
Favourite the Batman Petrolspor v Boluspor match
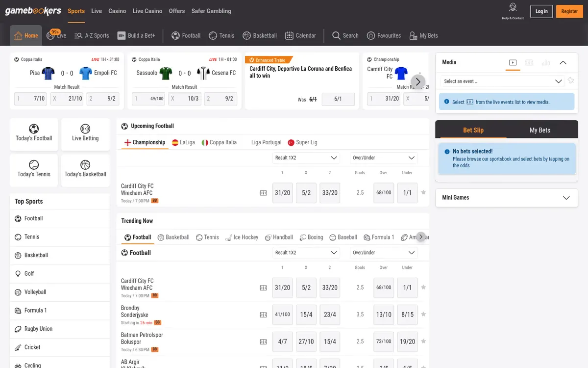(423, 341)
